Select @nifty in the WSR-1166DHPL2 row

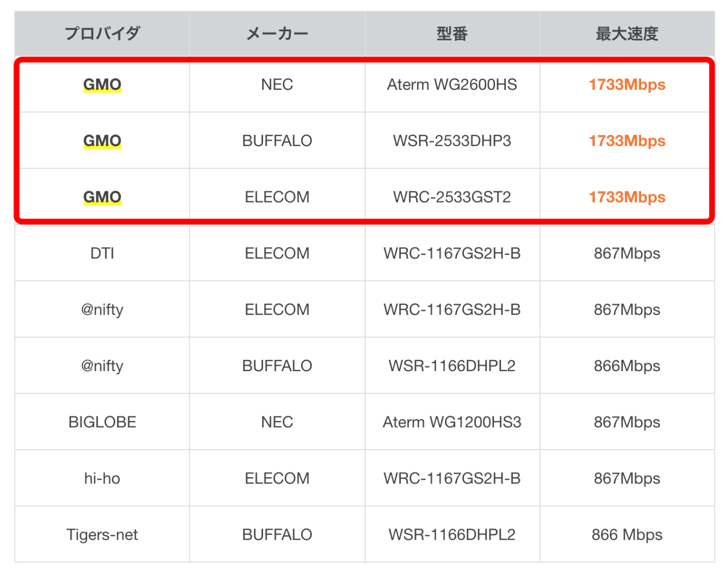tap(102, 366)
